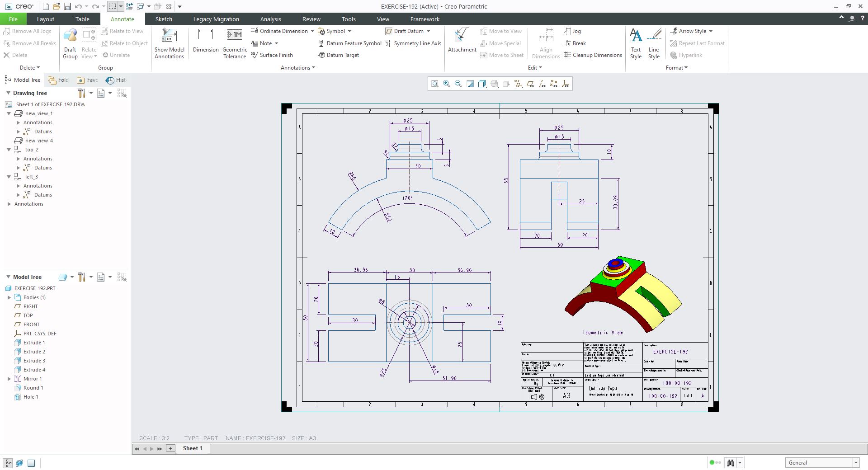
Task: Toggle plane display in graphics toolbar
Action: [530, 84]
